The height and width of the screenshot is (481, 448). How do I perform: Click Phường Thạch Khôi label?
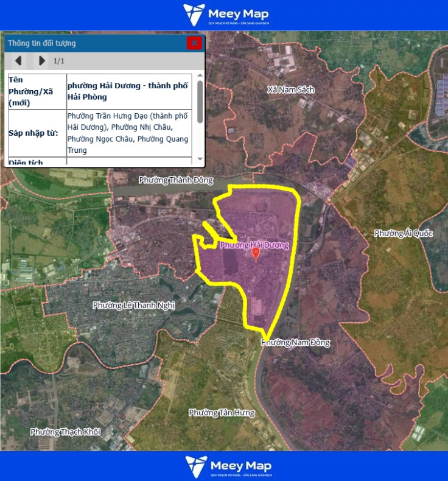[65, 432]
